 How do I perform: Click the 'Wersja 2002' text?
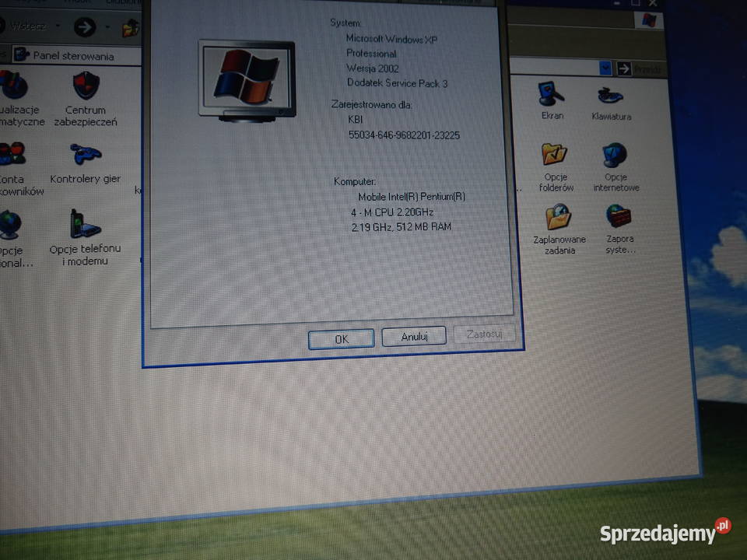[x=372, y=68]
